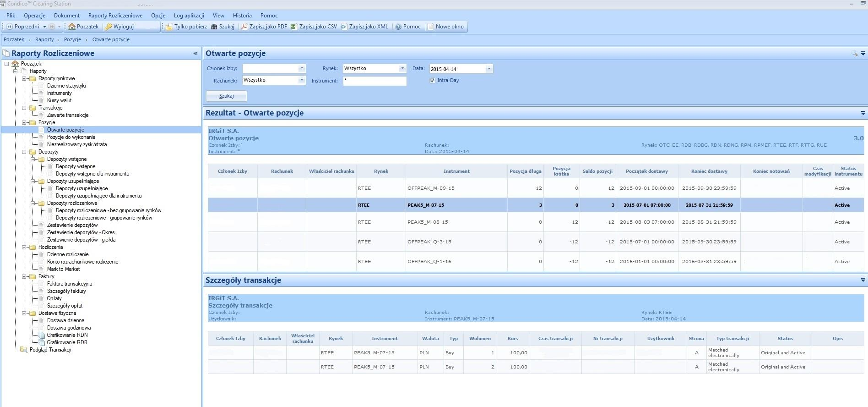The image size is (868, 407).
Task: Log out using Wyloguj
Action: tap(119, 27)
